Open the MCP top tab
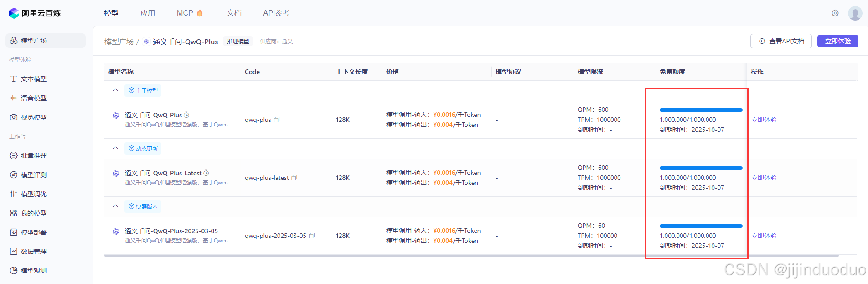 coord(190,13)
